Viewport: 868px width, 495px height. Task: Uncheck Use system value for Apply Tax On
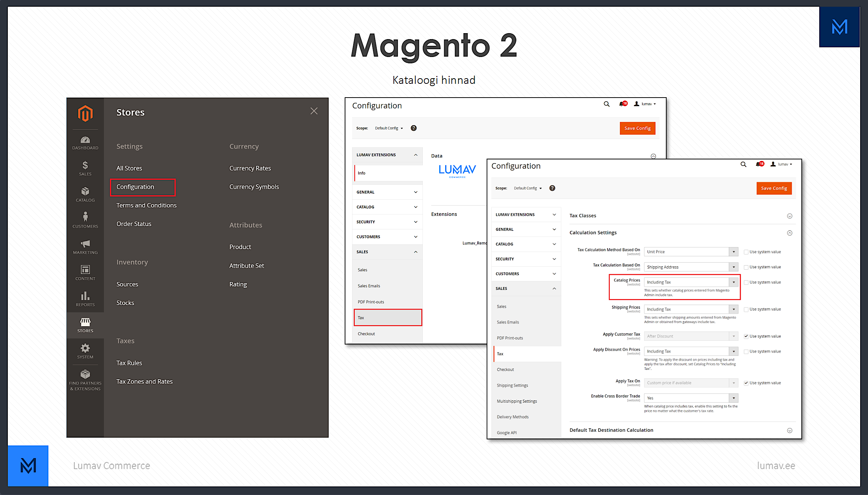pos(746,383)
